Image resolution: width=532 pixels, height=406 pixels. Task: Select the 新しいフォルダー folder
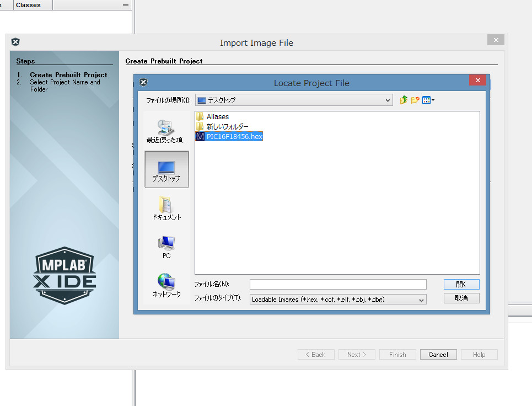(x=222, y=126)
